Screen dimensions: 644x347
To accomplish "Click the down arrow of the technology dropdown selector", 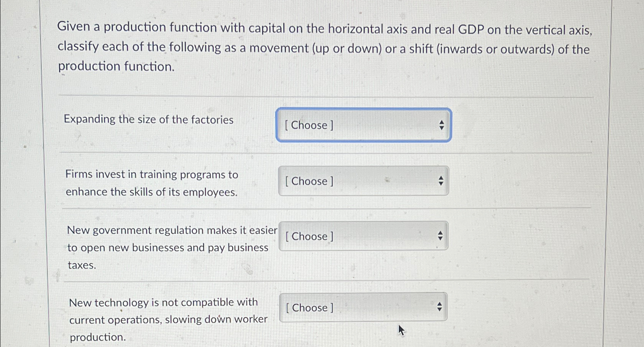I will click(439, 310).
